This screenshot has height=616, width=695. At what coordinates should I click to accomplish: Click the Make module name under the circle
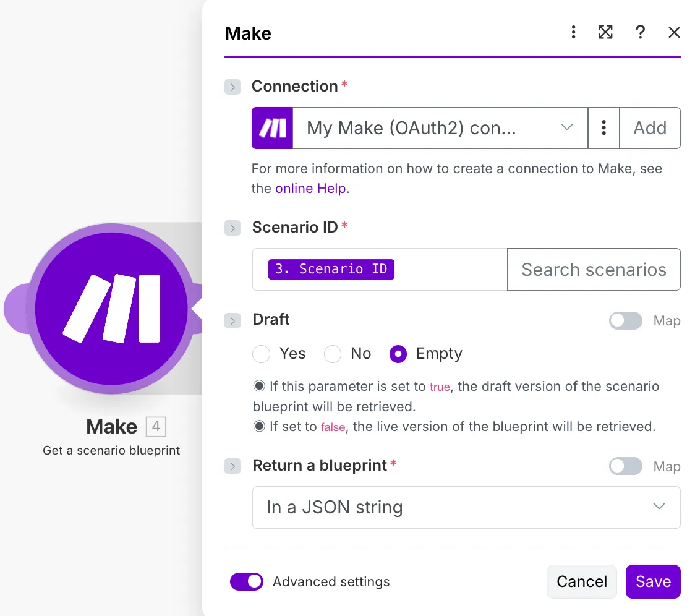pyautogui.click(x=112, y=427)
